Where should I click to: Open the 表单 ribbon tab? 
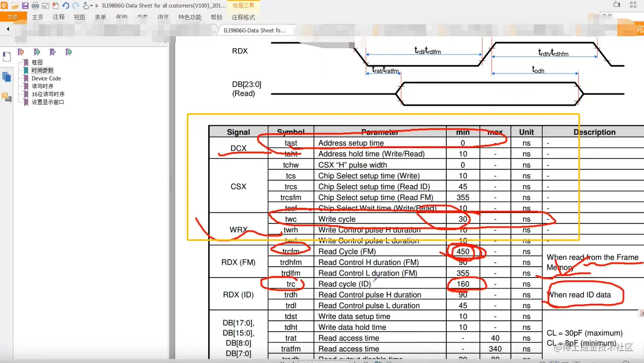(x=100, y=17)
